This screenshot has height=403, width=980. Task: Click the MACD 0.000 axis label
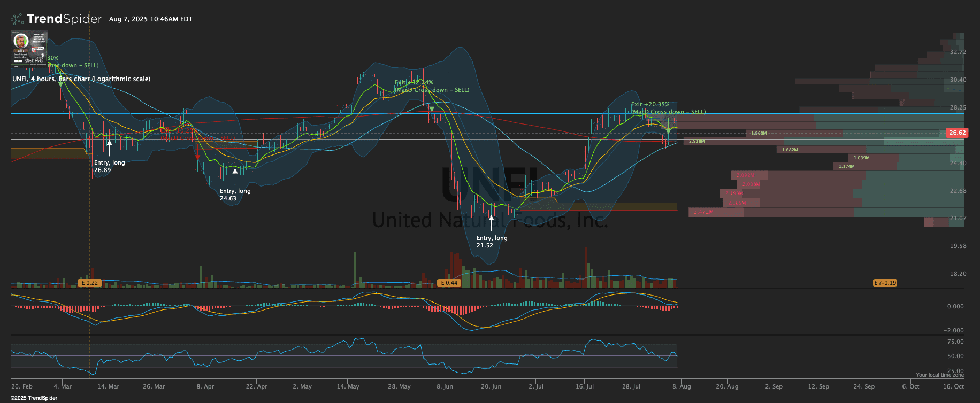click(955, 306)
